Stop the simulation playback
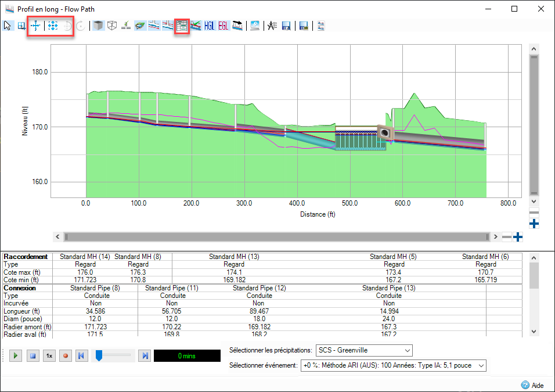 point(33,355)
